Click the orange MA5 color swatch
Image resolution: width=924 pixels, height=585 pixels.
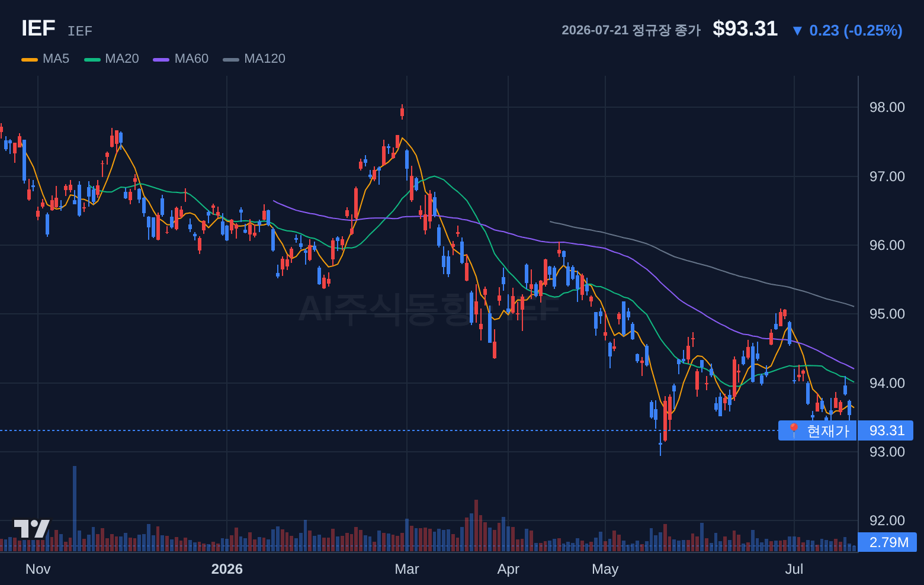click(x=30, y=59)
